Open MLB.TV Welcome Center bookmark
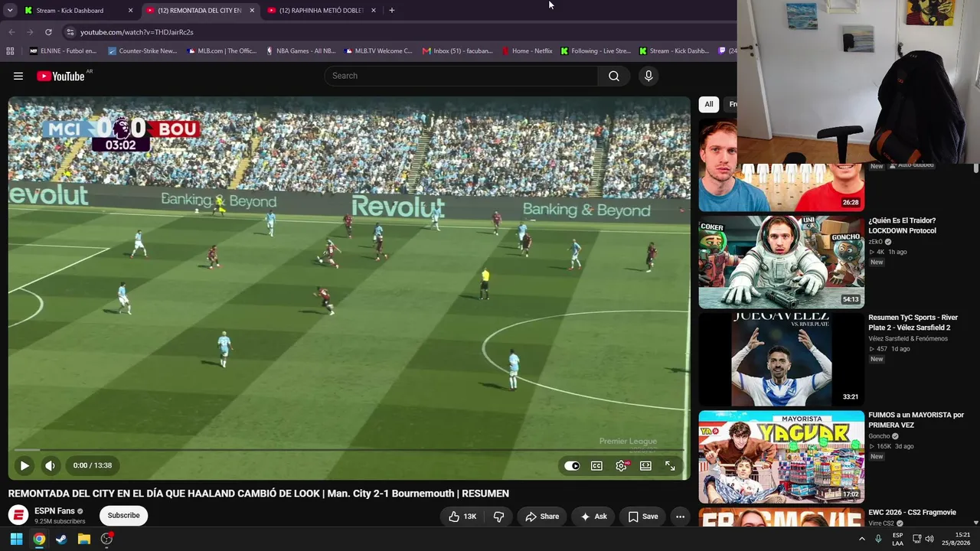The width and height of the screenshot is (980, 551). pos(378,51)
